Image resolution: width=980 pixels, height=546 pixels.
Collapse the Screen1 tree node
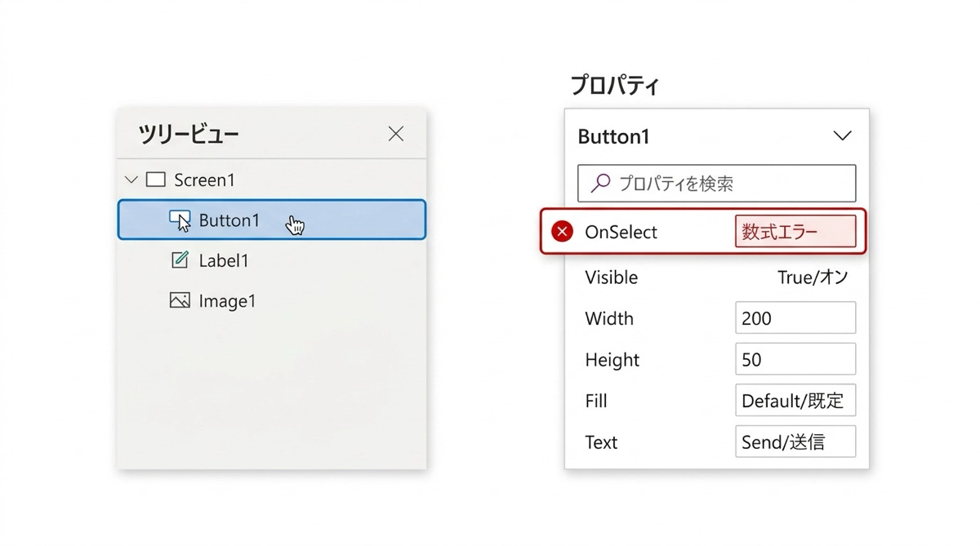coord(131,180)
